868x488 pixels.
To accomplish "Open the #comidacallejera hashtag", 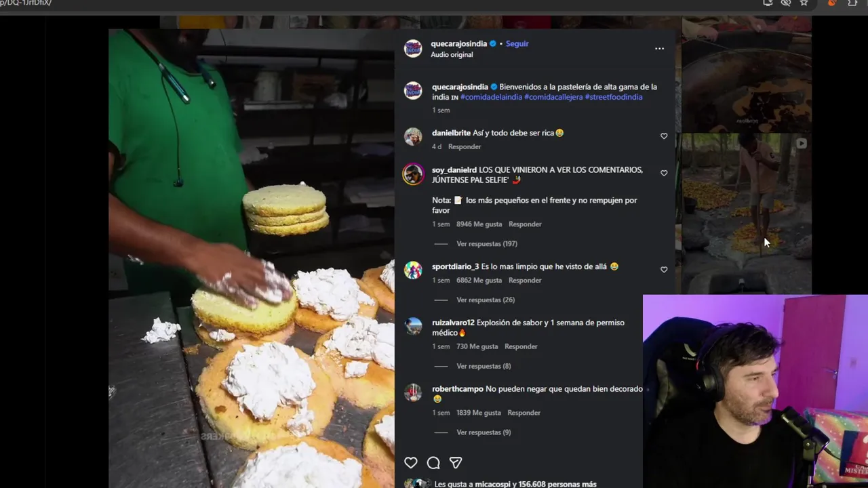I will (x=553, y=97).
